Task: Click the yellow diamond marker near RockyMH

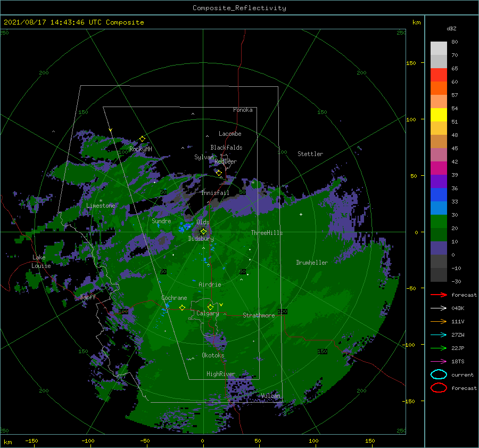Action: click(x=142, y=139)
